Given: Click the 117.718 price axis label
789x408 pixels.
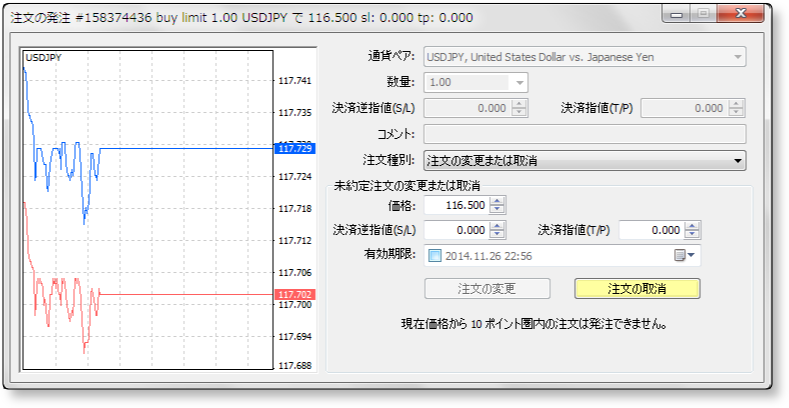Looking at the screenshot, I should [x=295, y=208].
